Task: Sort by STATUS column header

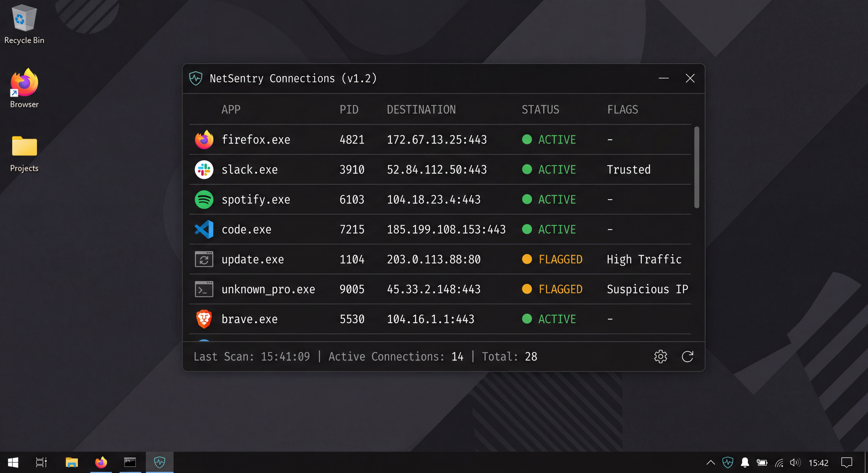Action: point(540,109)
